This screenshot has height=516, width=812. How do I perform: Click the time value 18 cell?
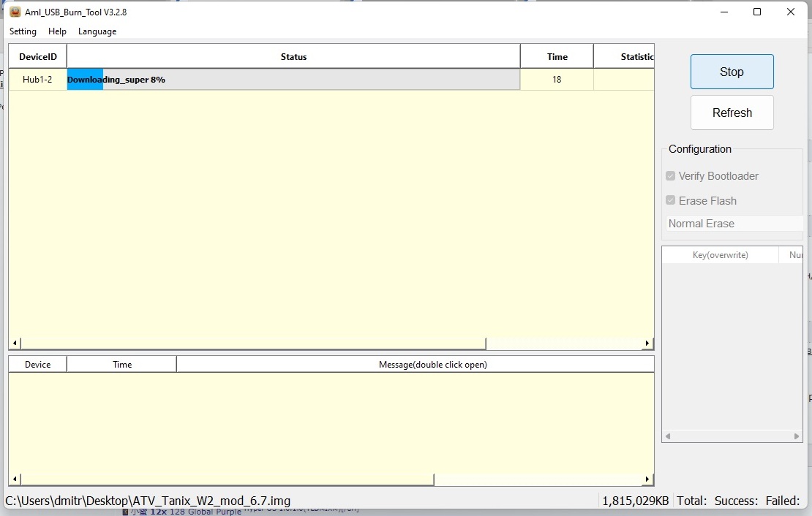coord(557,79)
